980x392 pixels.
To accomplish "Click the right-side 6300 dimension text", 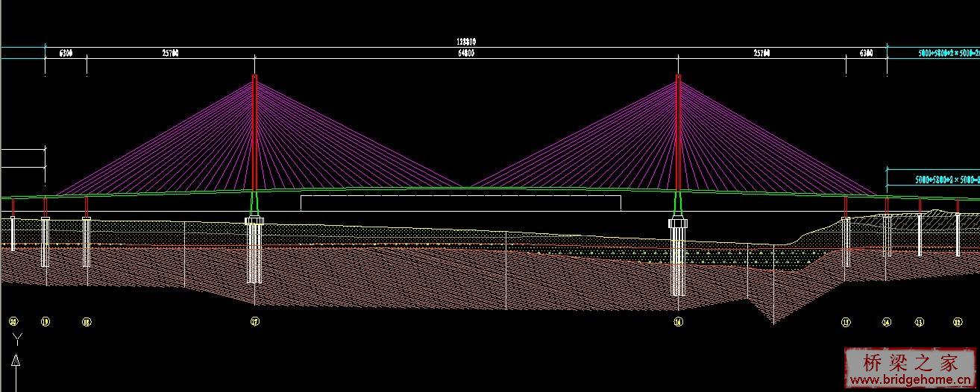I will (866, 53).
